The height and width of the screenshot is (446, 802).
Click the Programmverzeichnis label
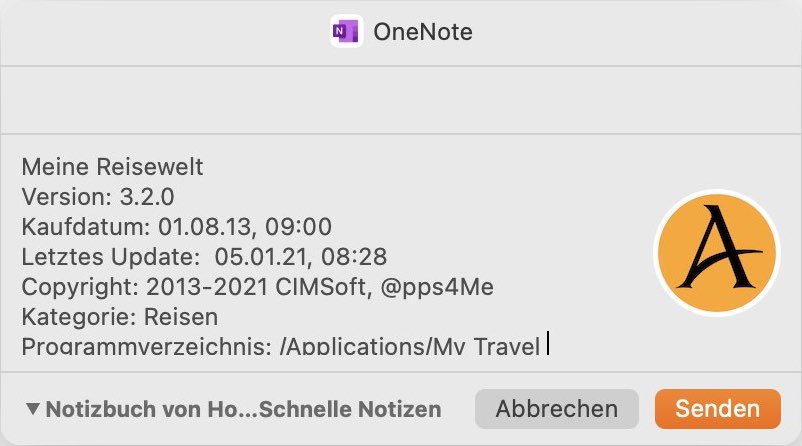(x=146, y=346)
